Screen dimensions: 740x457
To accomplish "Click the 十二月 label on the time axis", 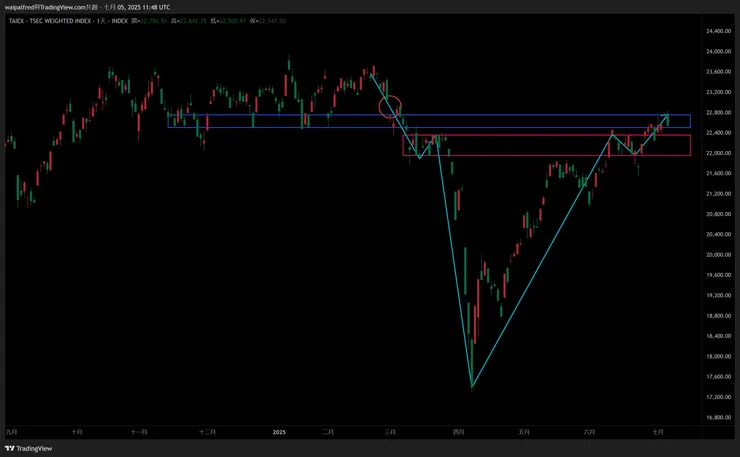I will (x=207, y=432).
